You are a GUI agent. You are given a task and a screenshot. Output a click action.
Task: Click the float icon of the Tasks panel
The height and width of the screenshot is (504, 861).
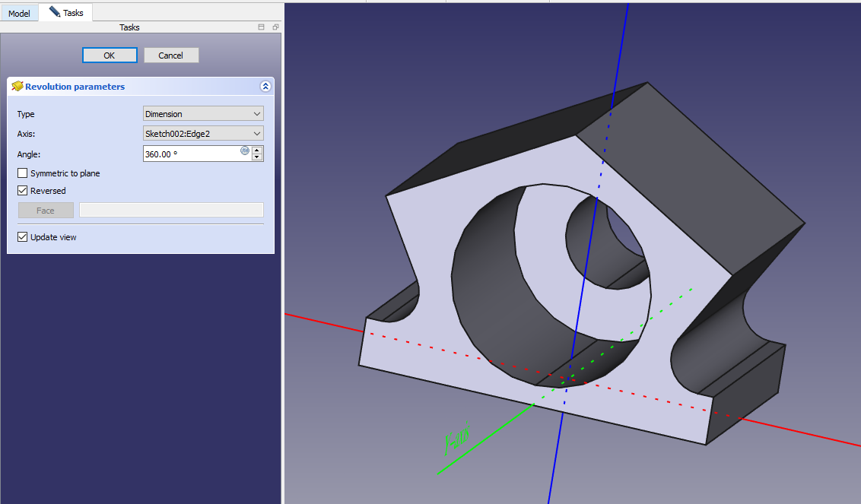pos(275,27)
